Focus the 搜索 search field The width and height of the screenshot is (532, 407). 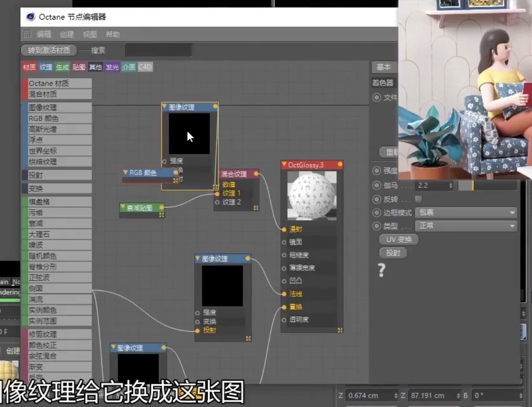[x=158, y=50]
